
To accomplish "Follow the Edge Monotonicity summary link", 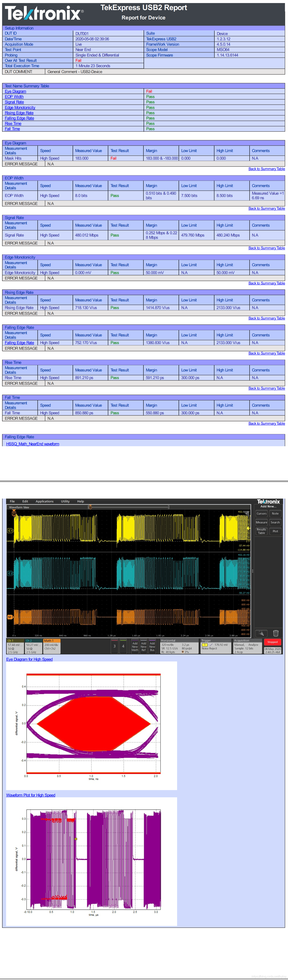I will [x=20, y=108].
